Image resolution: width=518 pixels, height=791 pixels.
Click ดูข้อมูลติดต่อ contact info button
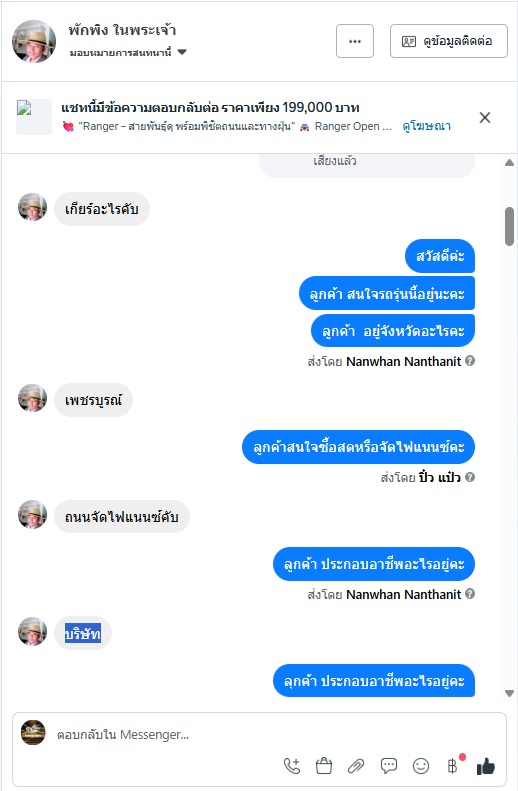tap(449, 41)
